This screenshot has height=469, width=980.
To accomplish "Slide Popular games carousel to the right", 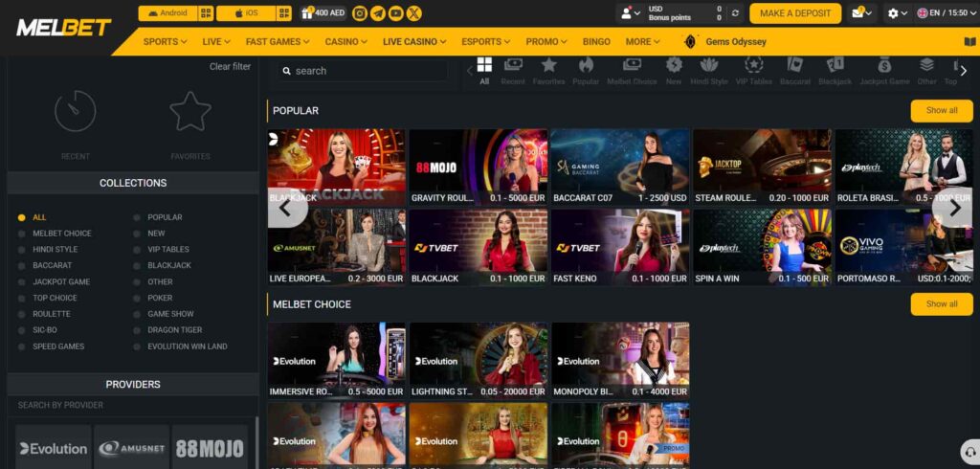I will (x=952, y=208).
